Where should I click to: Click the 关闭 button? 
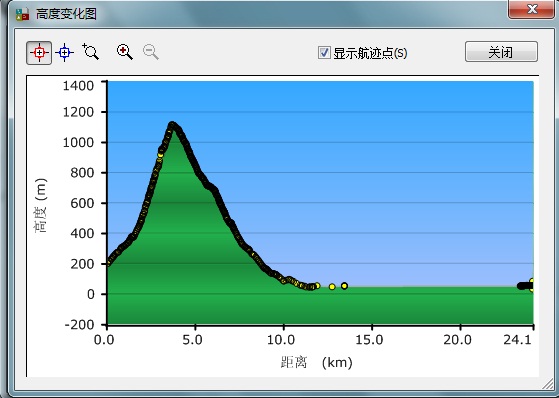click(x=501, y=52)
